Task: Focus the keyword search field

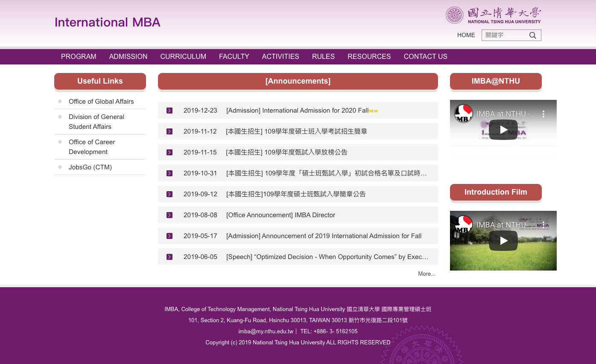Action: [x=505, y=35]
